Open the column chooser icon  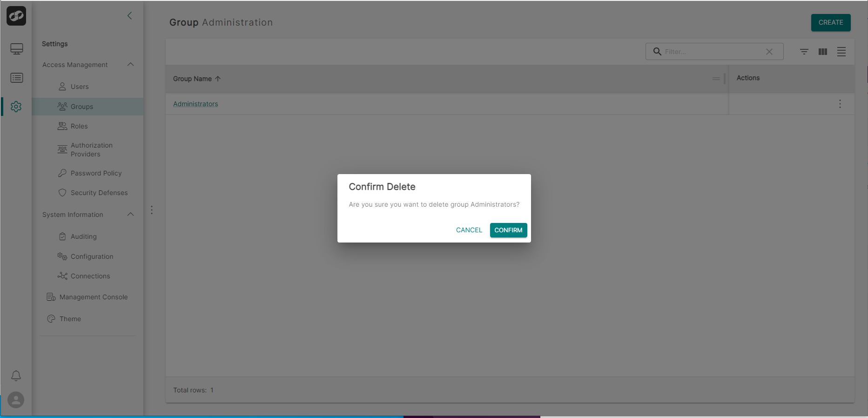(x=823, y=52)
